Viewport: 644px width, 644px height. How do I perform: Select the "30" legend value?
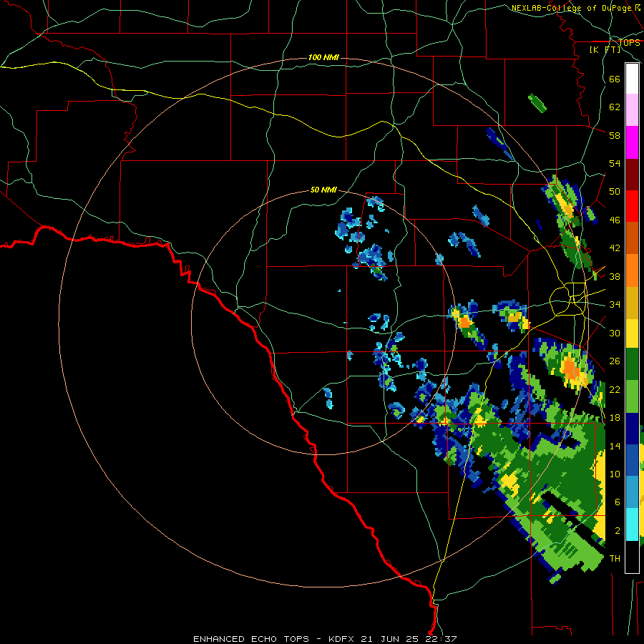[615, 333]
